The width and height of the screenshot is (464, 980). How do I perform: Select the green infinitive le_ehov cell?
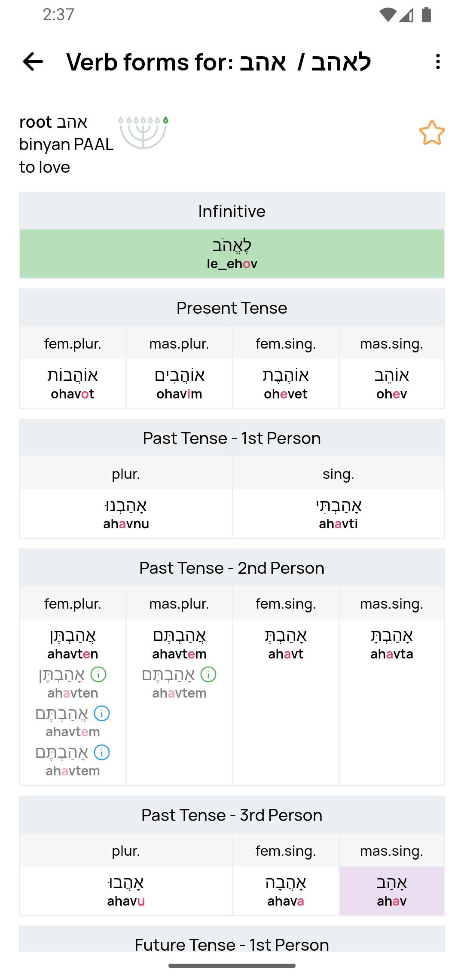tap(232, 254)
